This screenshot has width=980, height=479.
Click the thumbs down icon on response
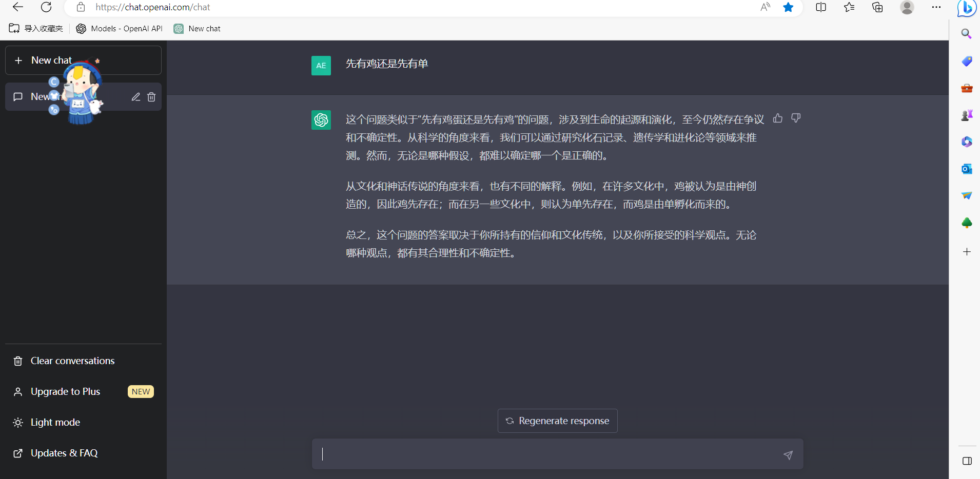(796, 118)
